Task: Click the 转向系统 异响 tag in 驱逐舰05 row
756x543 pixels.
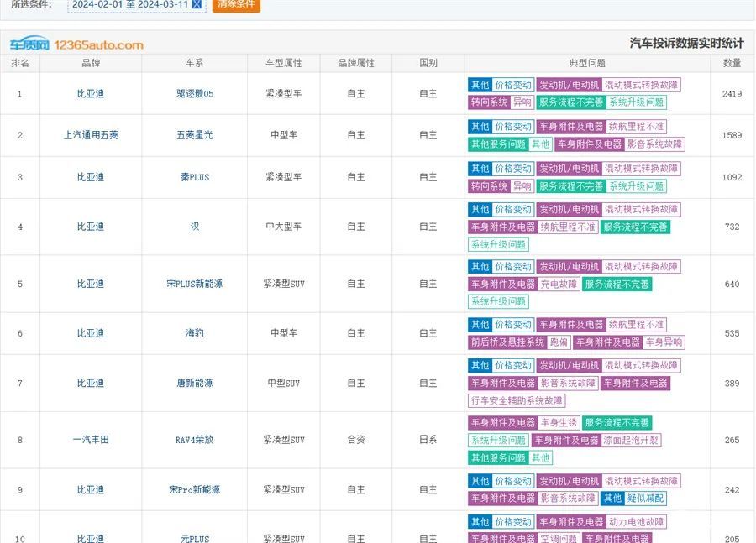Action: (501, 102)
